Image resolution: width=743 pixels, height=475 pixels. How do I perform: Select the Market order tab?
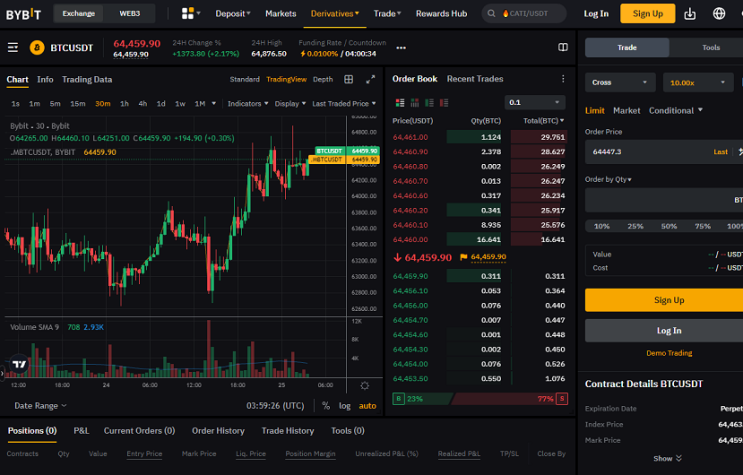click(626, 110)
